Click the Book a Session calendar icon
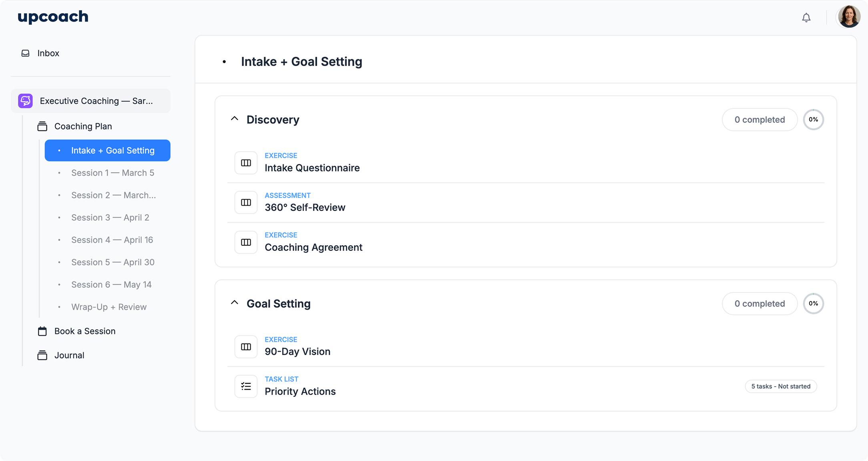 click(42, 331)
